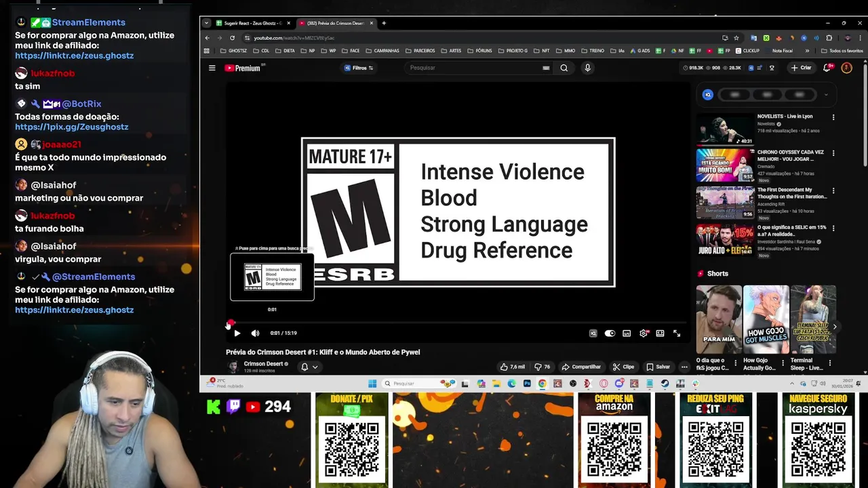
Task: Open the CAMPANHAS bookmarks folder
Action: click(382, 51)
